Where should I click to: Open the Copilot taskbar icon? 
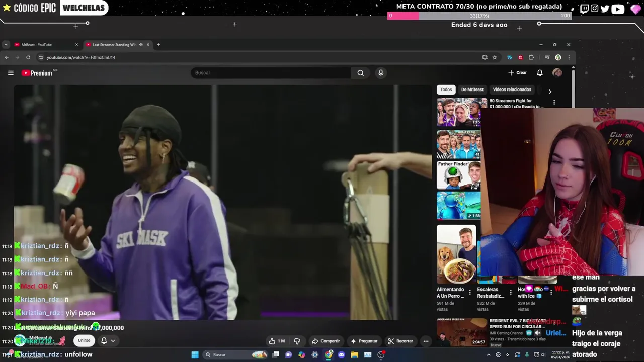pos(302,355)
